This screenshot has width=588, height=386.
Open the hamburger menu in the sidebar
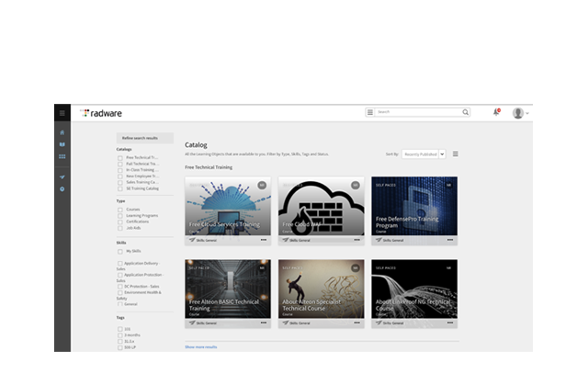point(62,113)
